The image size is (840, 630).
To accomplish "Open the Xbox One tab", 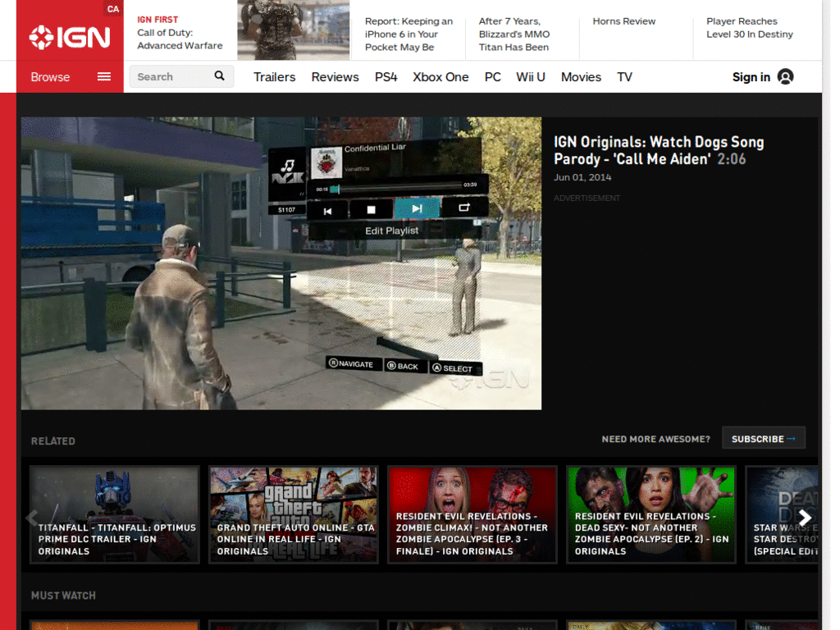I will (x=441, y=76).
